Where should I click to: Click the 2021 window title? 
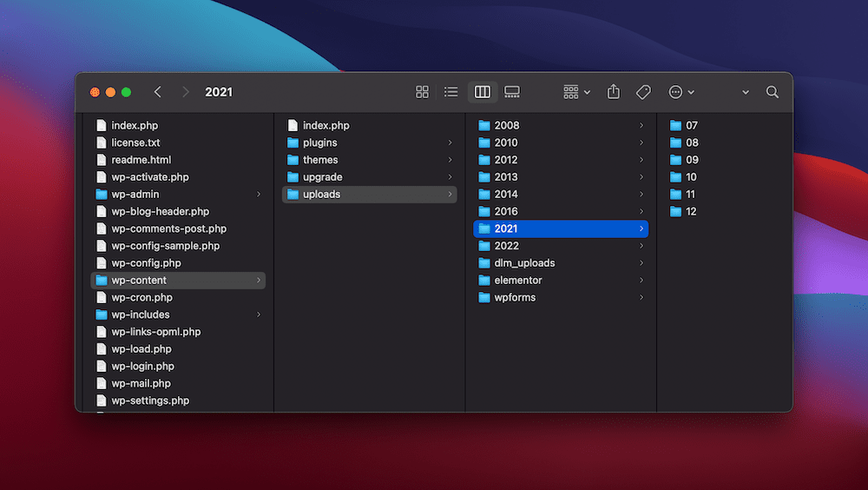[219, 92]
